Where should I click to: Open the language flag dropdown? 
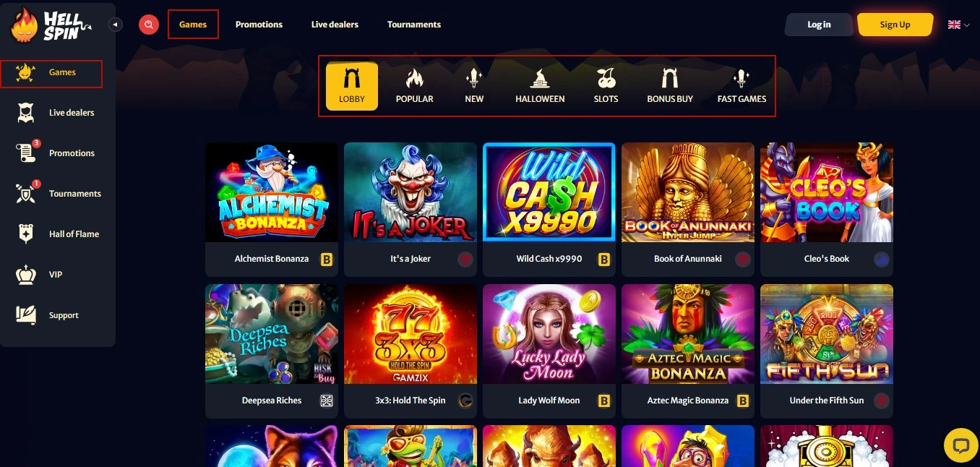(x=958, y=25)
